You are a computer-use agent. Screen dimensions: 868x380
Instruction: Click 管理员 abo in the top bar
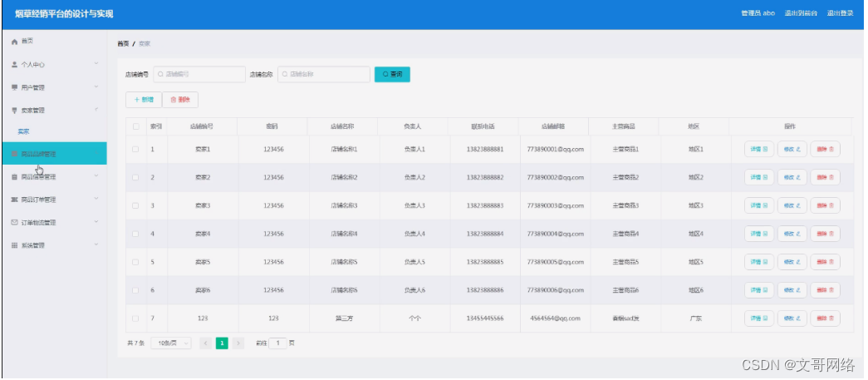(758, 13)
